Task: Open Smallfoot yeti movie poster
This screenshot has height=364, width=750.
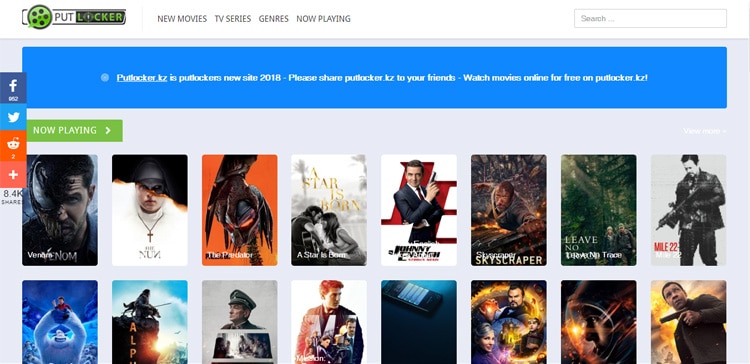Action: click(x=60, y=322)
